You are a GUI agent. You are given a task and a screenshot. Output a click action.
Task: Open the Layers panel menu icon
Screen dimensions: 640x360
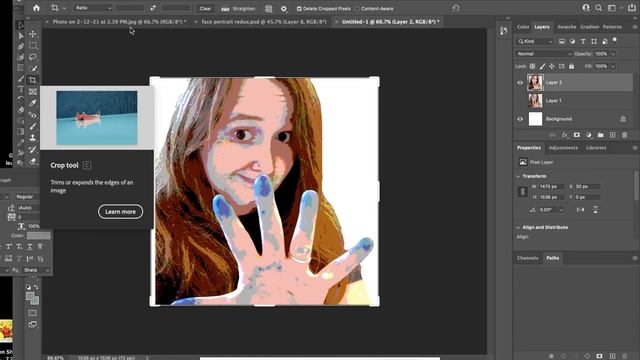click(x=635, y=27)
